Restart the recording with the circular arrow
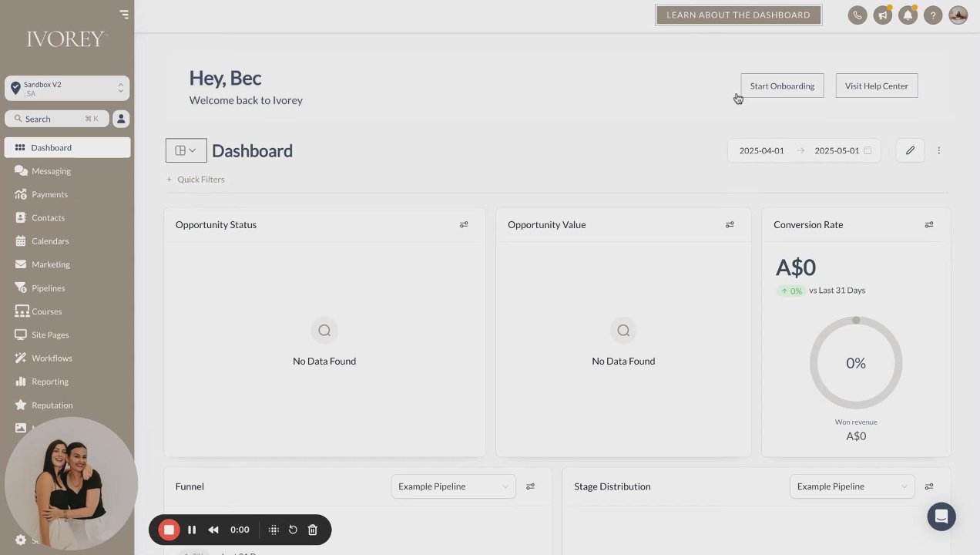Image resolution: width=980 pixels, height=555 pixels. (293, 530)
